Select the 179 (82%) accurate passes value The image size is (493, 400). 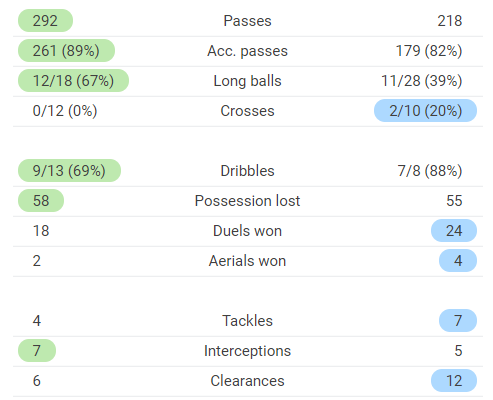click(x=429, y=51)
